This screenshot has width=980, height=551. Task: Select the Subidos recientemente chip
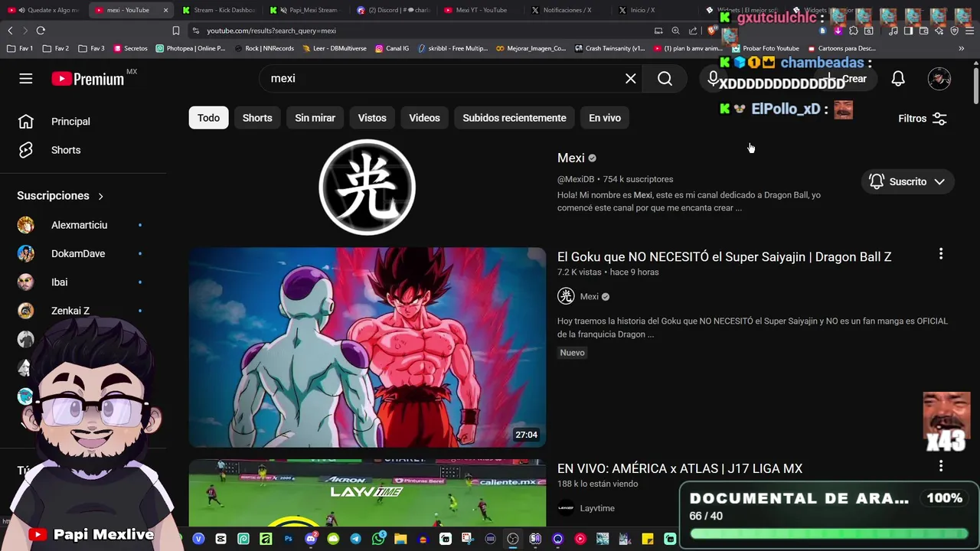(x=514, y=118)
